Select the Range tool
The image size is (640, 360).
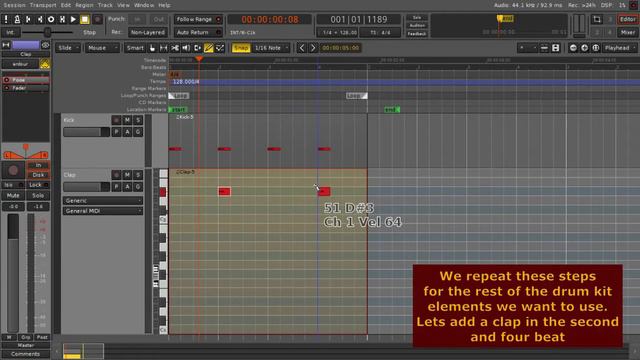click(x=164, y=48)
